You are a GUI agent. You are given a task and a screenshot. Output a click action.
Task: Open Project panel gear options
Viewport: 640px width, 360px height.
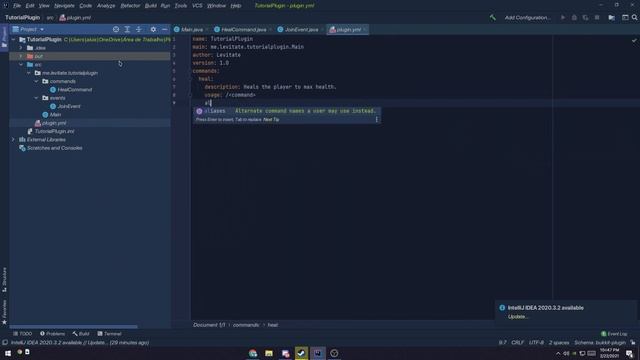pos(153,29)
